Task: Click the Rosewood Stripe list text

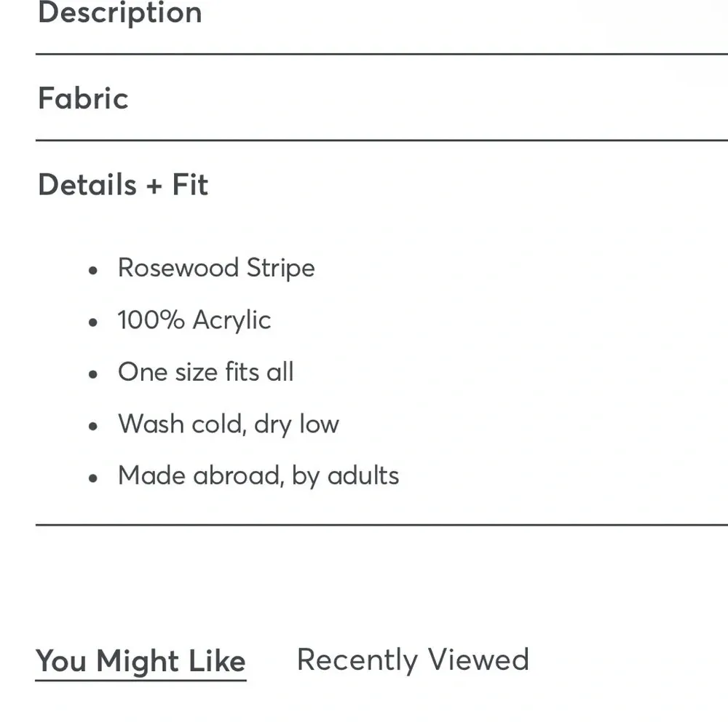Action: [x=216, y=268]
